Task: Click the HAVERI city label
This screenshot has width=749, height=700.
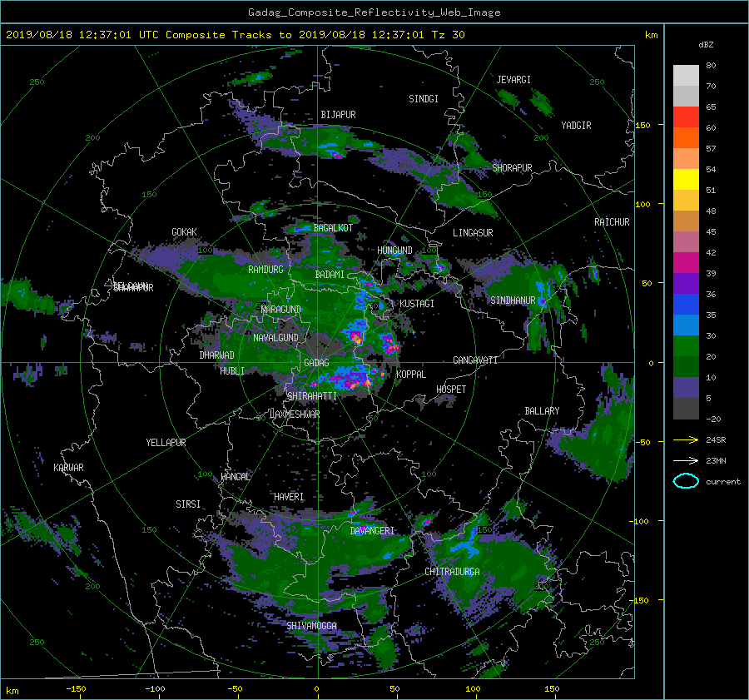Action: click(289, 498)
